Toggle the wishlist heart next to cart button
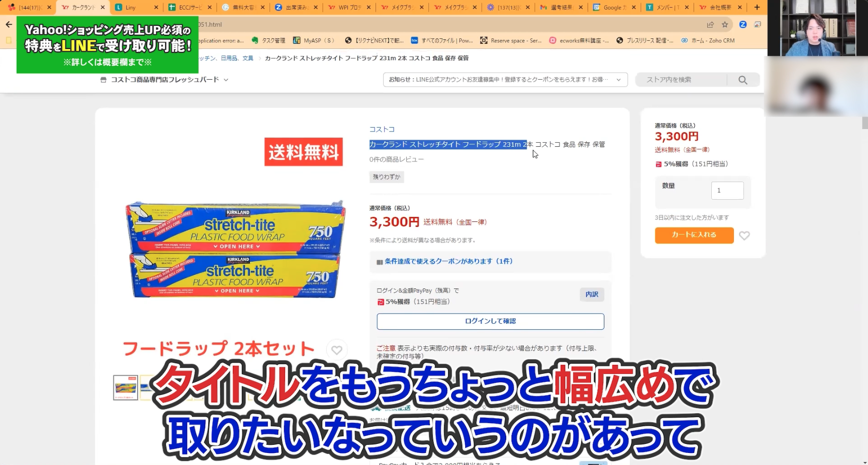The height and width of the screenshot is (465, 868). [x=745, y=235]
